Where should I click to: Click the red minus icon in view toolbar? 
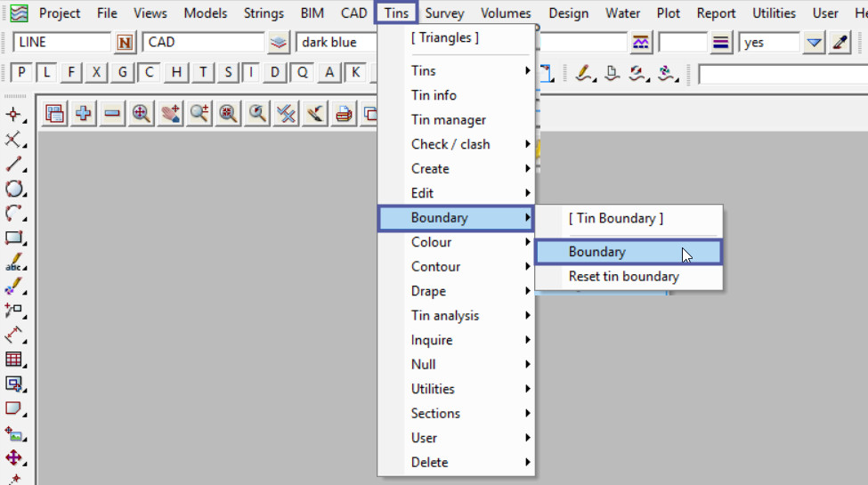tap(112, 113)
